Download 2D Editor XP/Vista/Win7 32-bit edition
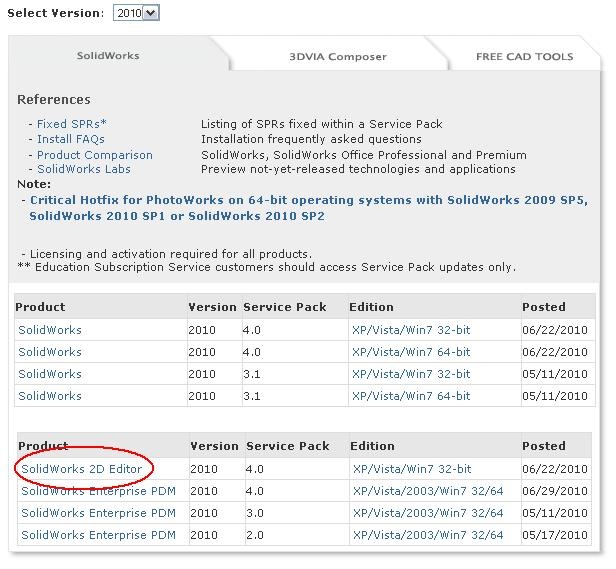 tap(411, 469)
